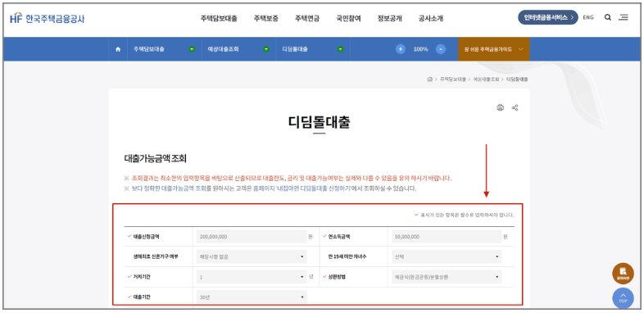This screenshot has width=644, height=313.
Task: Click the 디딤돌대출 page title
Action: click(319, 122)
